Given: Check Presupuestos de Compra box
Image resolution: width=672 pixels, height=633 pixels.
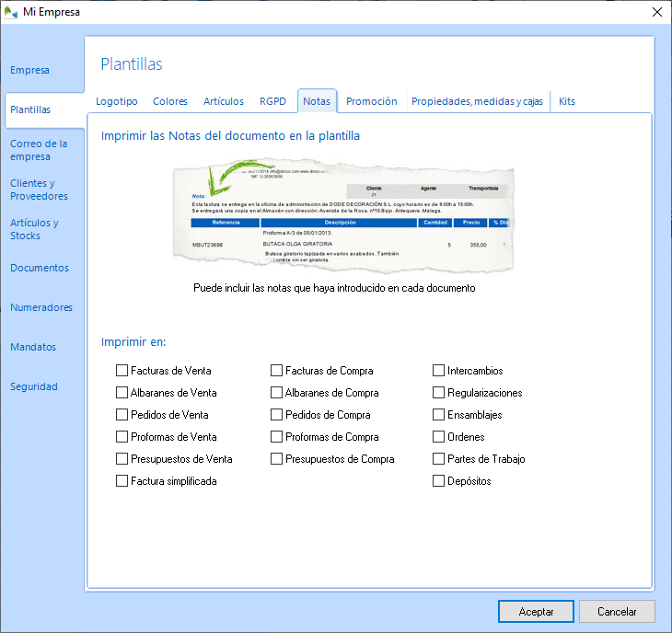Looking at the screenshot, I should [277, 459].
